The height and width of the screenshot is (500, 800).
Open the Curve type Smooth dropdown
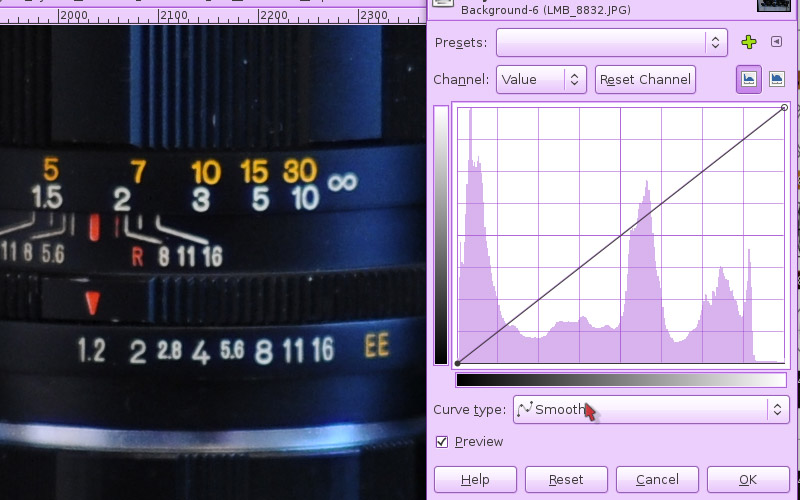point(651,409)
